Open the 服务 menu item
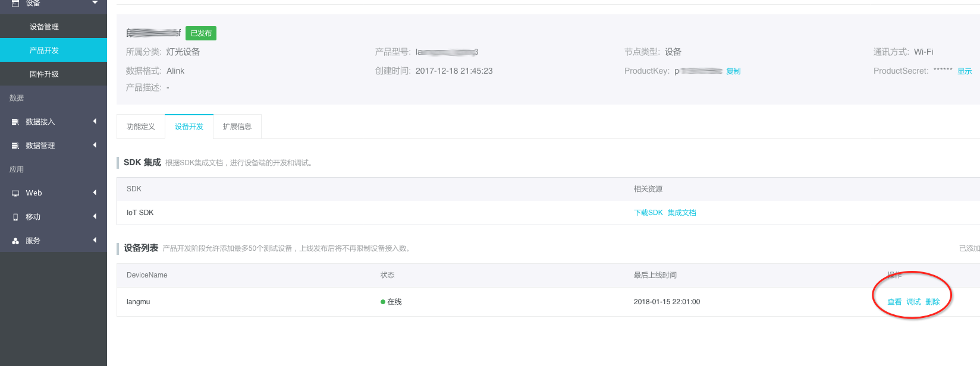Screen dimensions: 980x366 [53, 241]
